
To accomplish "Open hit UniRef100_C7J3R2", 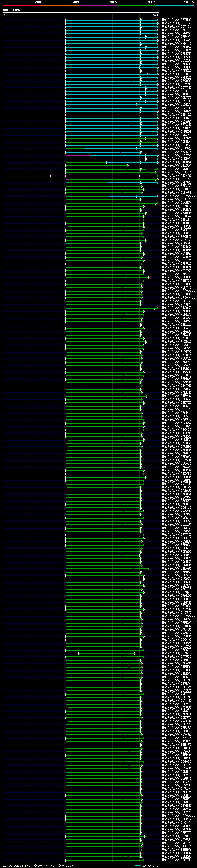I will (x=177, y=149).
